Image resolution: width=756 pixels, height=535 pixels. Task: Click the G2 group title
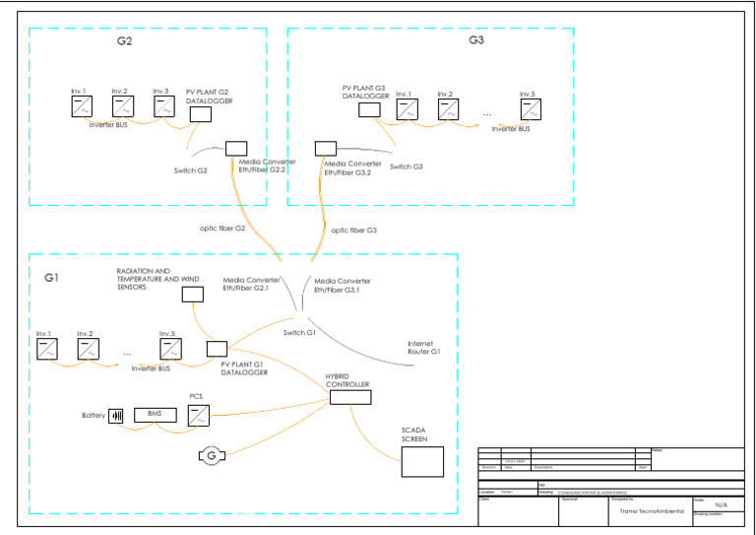(x=124, y=41)
